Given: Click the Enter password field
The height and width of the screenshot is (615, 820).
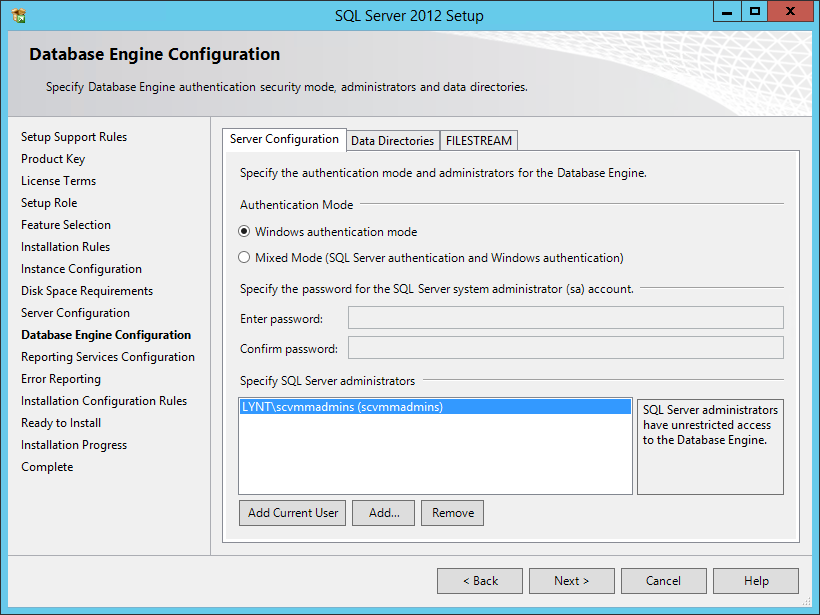Looking at the screenshot, I should (x=566, y=318).
